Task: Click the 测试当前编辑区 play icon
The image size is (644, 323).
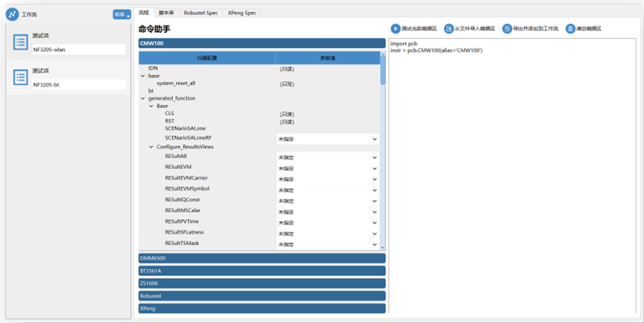Action: pyautogui.click(x=395, y=28)
